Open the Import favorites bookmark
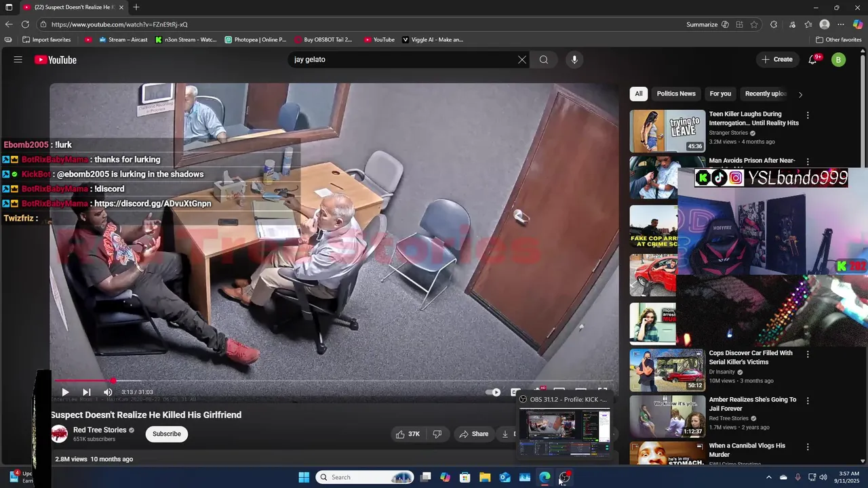 pos(46,40)
